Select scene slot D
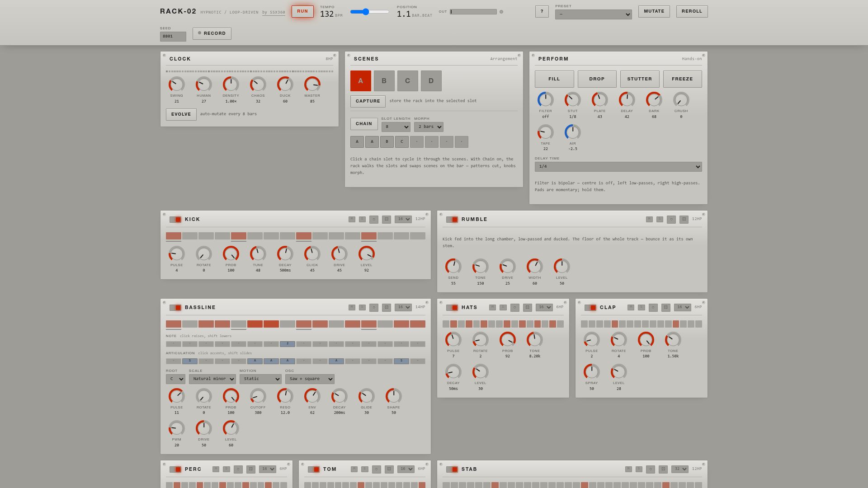Image resolution: width=868 pixels, height=488 pixels. pyautogui.click(x=431, y=81)
